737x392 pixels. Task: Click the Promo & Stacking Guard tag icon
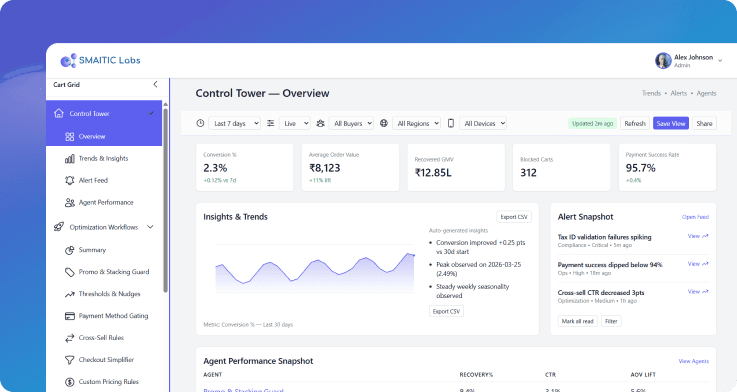coord(70,272)
